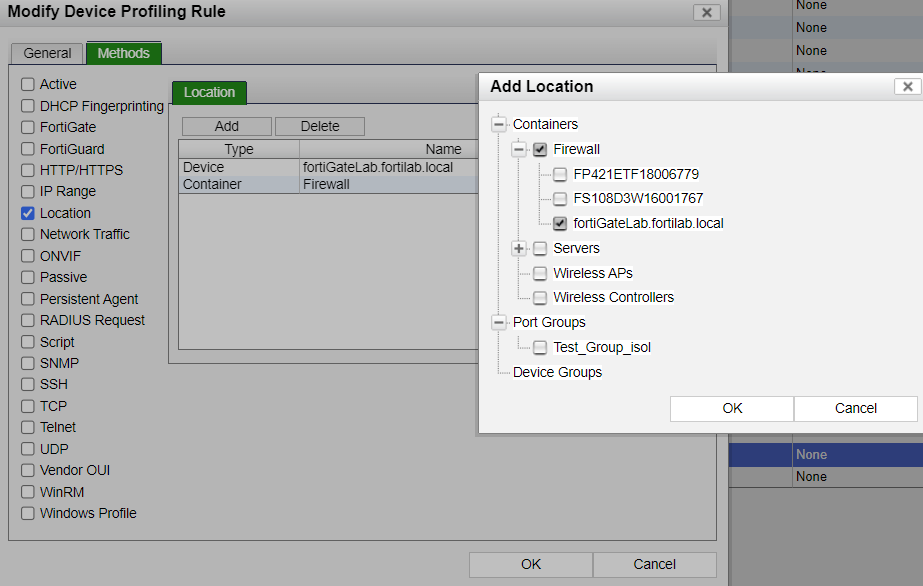The height and width of the screenshot is (586, 923).
Task: Close the Modify Device Profiling Rule dialog
Action: [706, 12]
